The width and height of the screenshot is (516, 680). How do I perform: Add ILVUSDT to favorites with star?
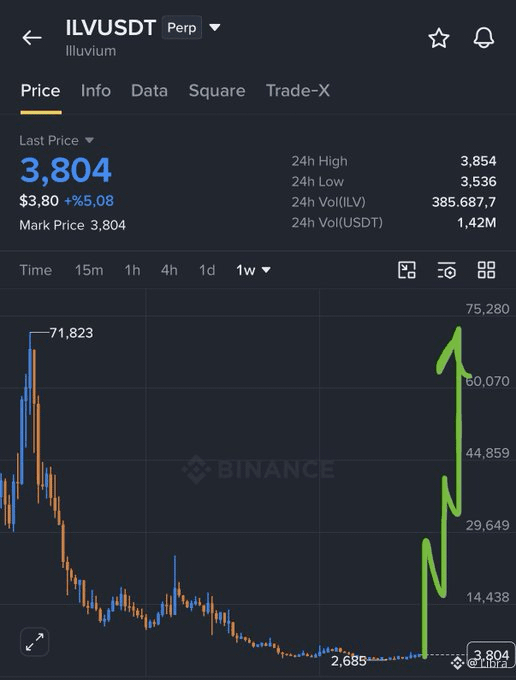point(439,38)
